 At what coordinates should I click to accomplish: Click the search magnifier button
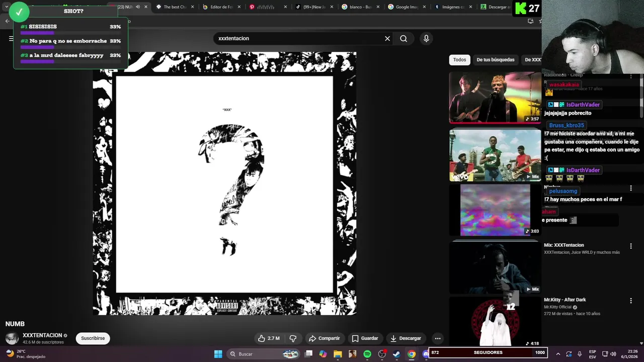coord(404,39)
